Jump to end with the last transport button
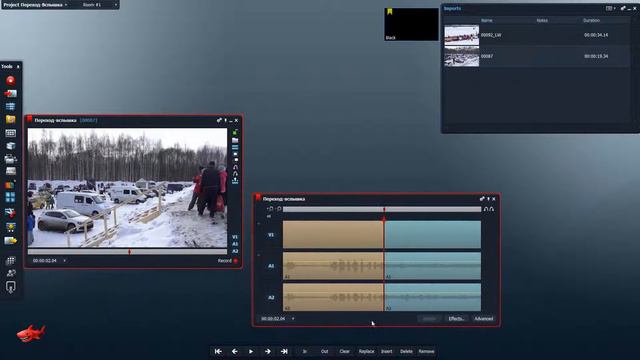Viewport: 640px width, 360px height. (284, 351)
